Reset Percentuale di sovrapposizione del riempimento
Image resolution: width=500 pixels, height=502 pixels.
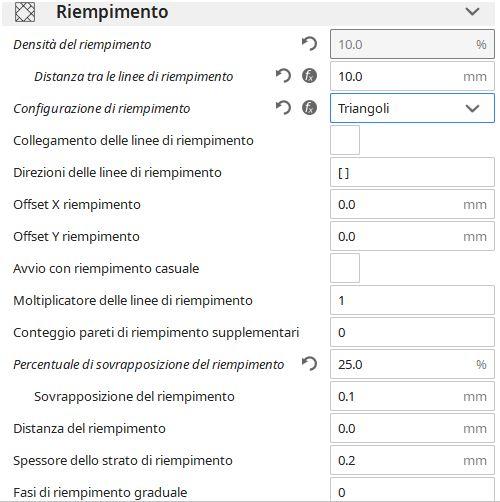tap(309, 364)
